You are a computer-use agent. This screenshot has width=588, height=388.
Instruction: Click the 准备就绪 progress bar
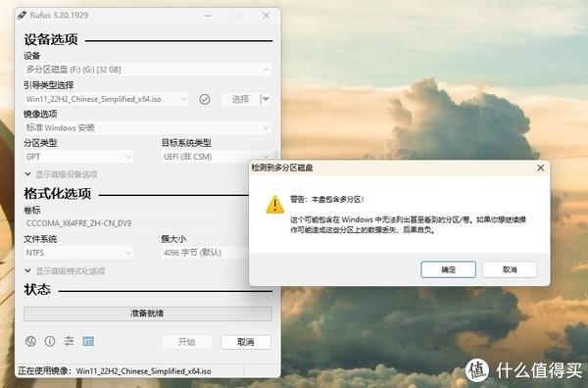(x=147, y=314)
